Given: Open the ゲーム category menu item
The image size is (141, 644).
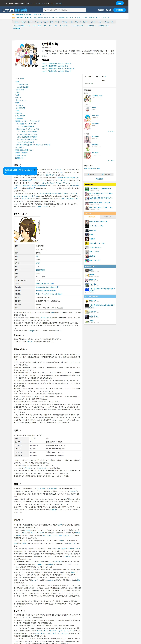Looking at the screenshot, I should (36, 22).
